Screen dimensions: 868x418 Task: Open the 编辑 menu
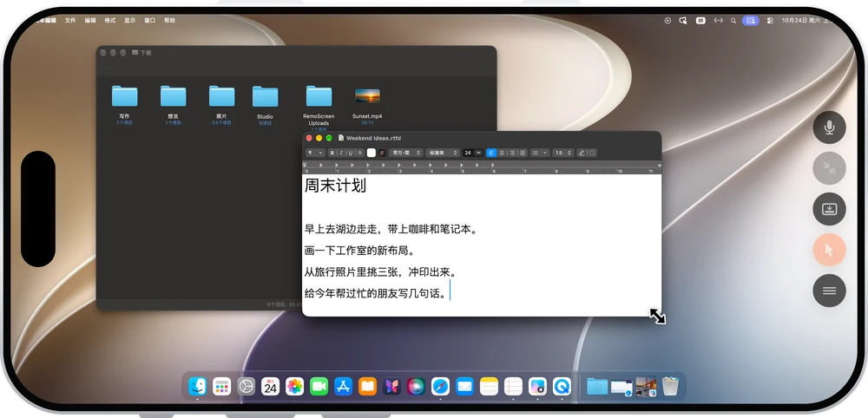[90, 21]
